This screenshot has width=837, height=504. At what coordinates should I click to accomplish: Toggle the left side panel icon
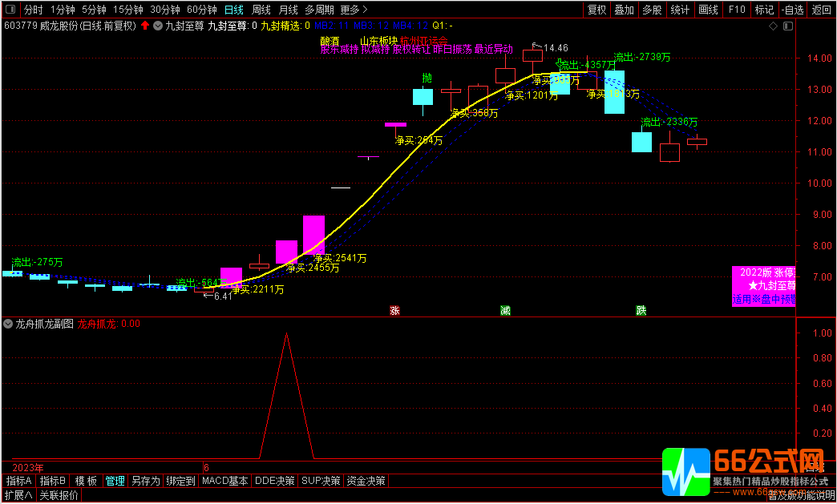tap(10, 10)
